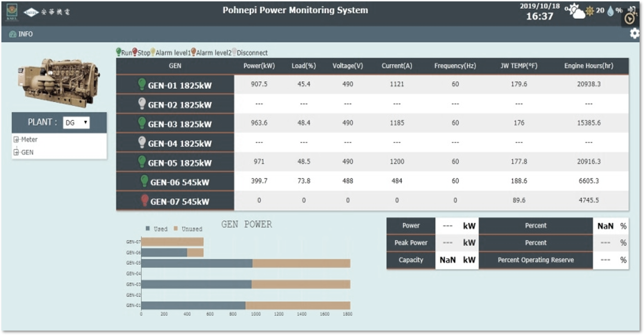Click GEN-02 grey disconnect status bulb

coord(142,103)
